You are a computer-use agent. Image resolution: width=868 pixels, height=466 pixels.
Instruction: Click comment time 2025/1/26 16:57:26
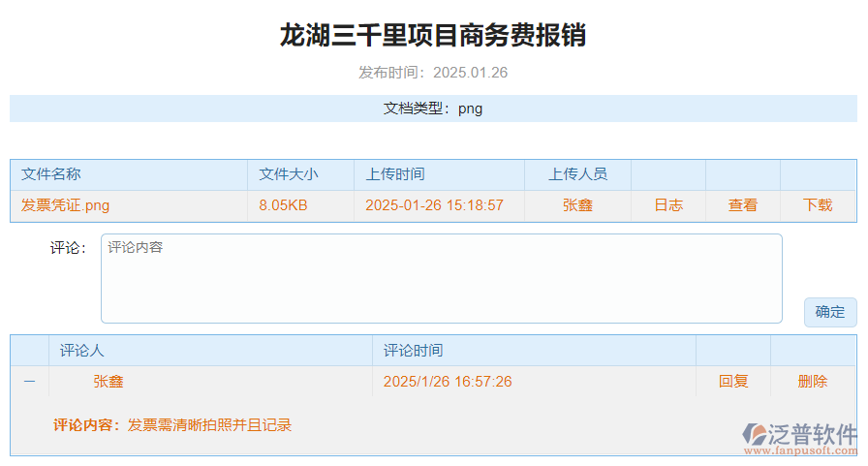pyautogui.click(x=448, y=382)
